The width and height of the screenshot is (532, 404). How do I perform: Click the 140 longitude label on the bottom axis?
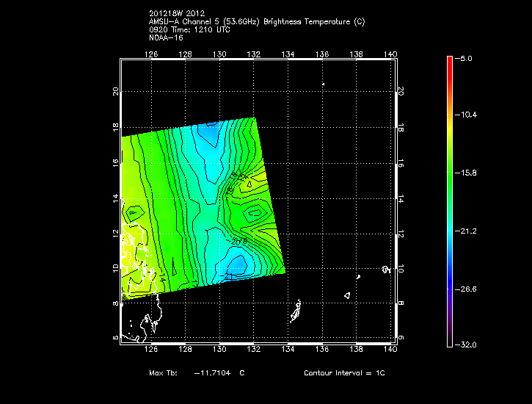[390, 351]
